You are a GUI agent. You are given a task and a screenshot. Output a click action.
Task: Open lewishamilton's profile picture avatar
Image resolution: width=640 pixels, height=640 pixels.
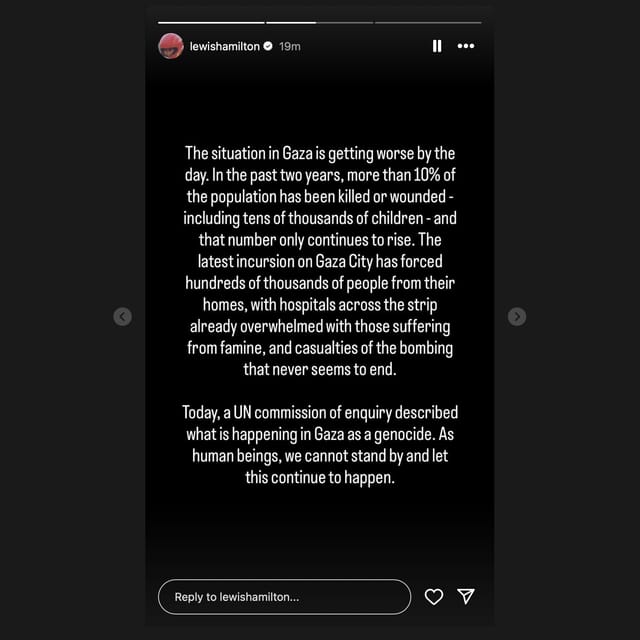[171, 46]
